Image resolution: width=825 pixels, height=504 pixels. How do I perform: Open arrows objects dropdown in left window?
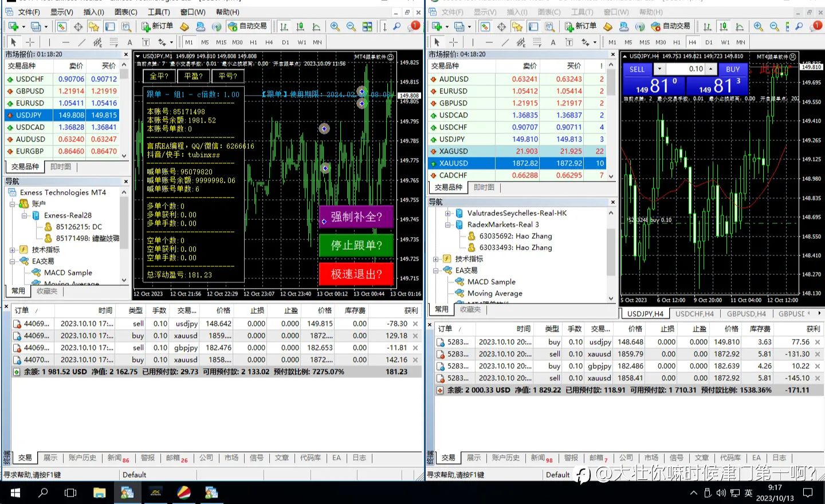[x=171, y=43]
